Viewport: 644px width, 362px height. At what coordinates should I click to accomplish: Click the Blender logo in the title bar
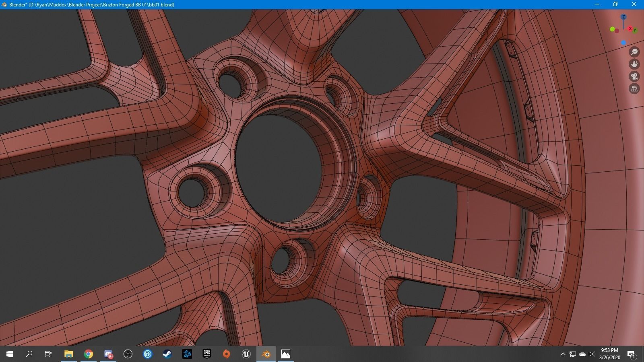click(4, 4)
